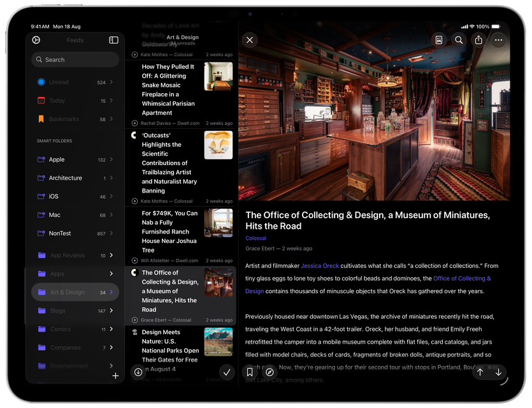Click the article hero image

[374, 111]
